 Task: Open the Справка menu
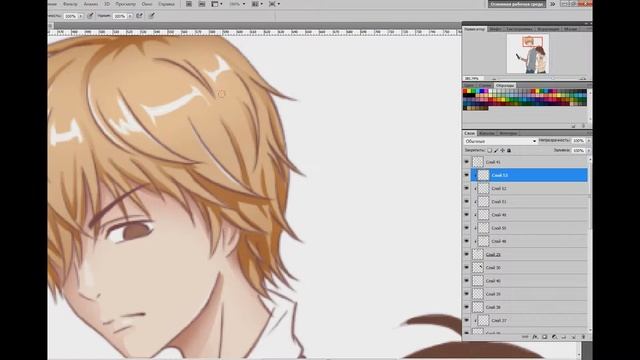pyautogui.click(x=167, y=4)
